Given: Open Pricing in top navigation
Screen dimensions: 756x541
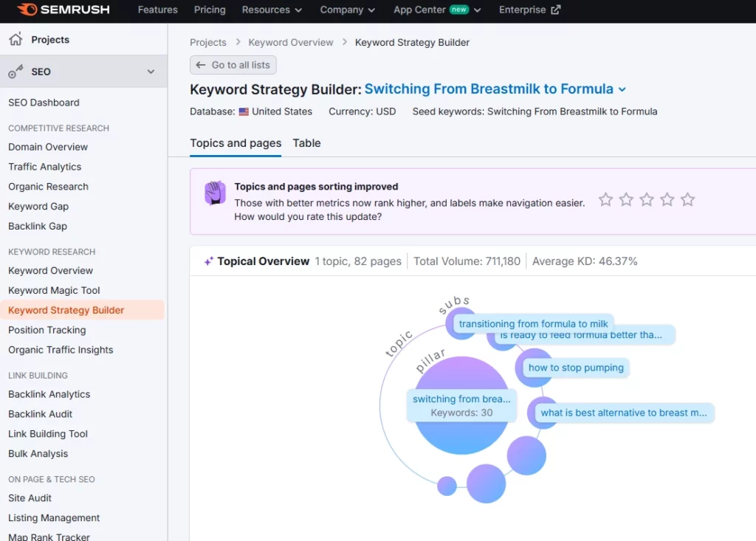Looking at the screenshot, I should [210, 10].
